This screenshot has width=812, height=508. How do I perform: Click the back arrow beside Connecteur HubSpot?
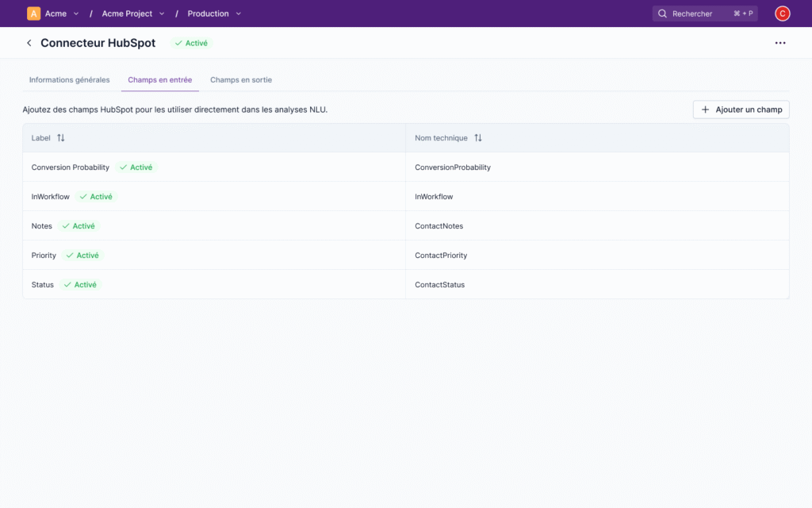pyautogui.click(x=29, y=43)
